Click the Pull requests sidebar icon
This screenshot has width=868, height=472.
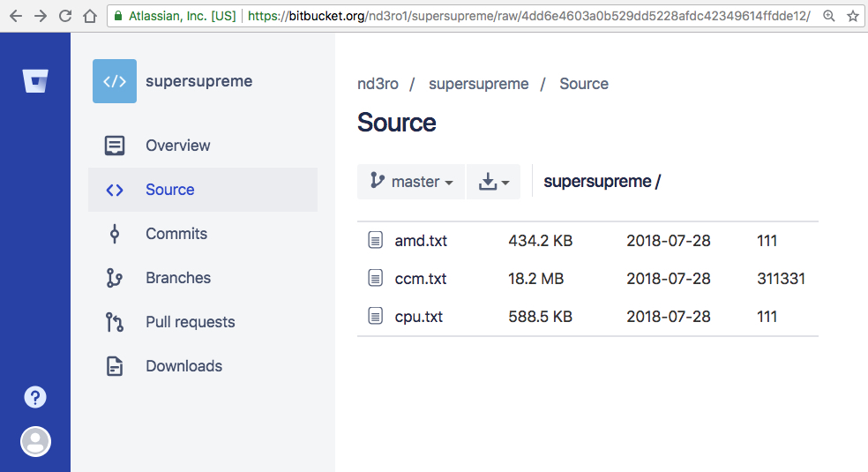(115, 322)
